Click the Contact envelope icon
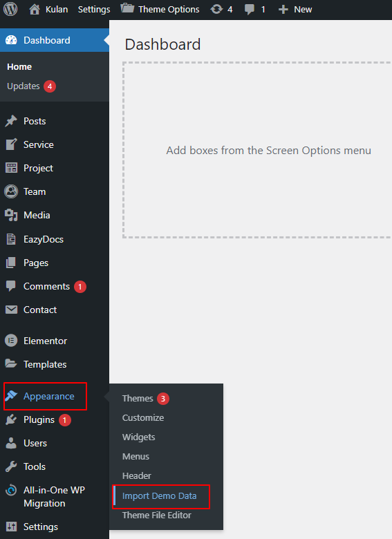This screenshot has height=539, width=392. tap(11, 310)
